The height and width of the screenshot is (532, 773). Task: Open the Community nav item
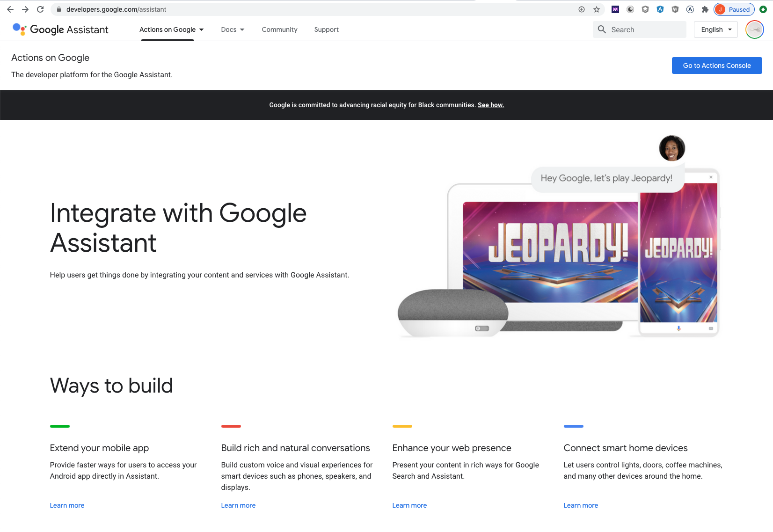(x=279, y=29)
